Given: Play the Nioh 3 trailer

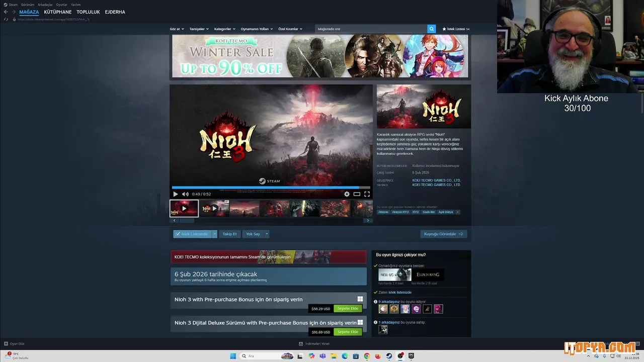Looking at the screenshot, I should [176, 194].
